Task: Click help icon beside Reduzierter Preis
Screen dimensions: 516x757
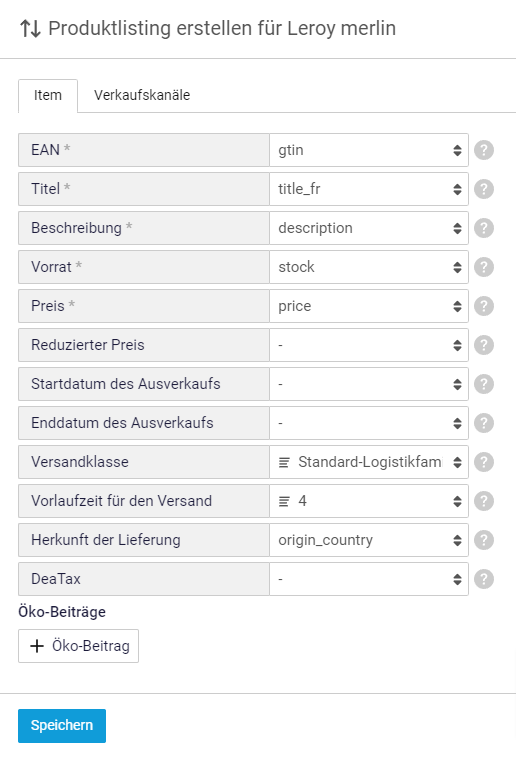Action: (x=484, y=345)
